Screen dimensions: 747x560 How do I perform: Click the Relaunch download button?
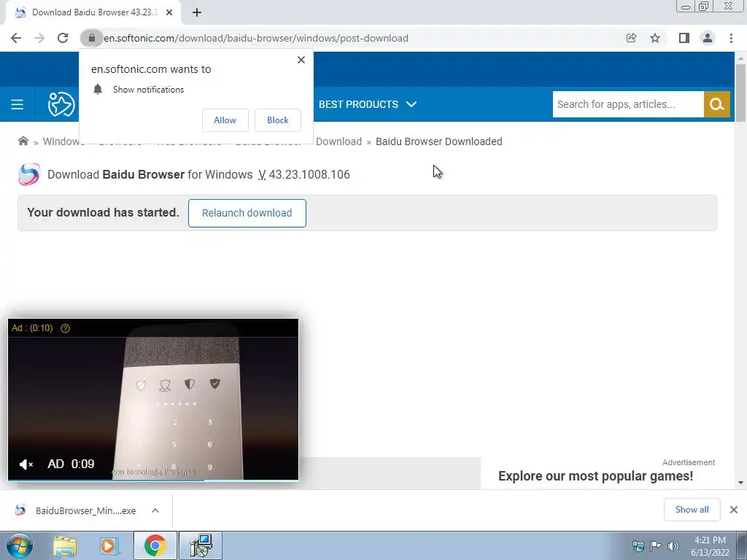(x=247, y=213)
